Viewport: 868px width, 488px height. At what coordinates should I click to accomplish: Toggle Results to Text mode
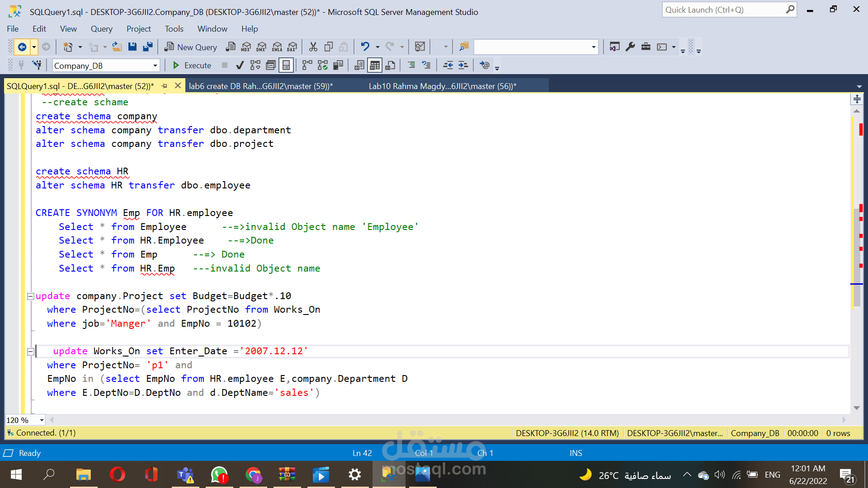[359, 66]
